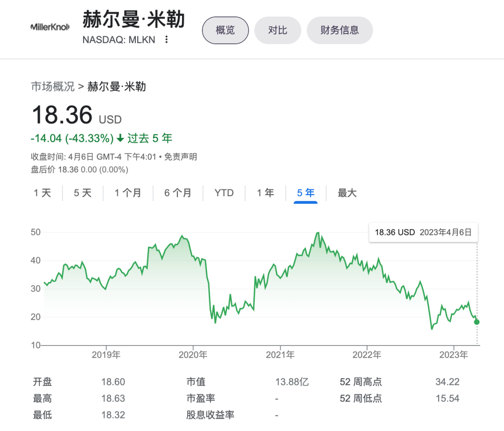Click the 52 周低点 label

tap(361, 398)
